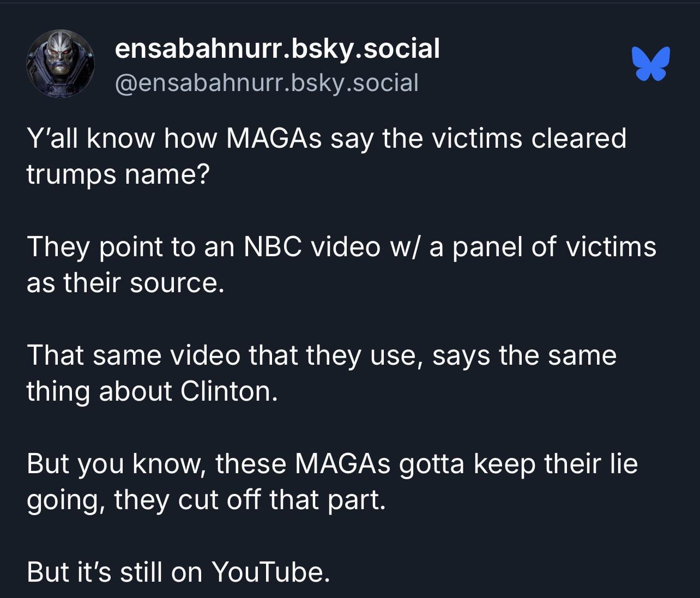
Task: Select the word "NBC" in the post
Action: [x=273, y=246]
